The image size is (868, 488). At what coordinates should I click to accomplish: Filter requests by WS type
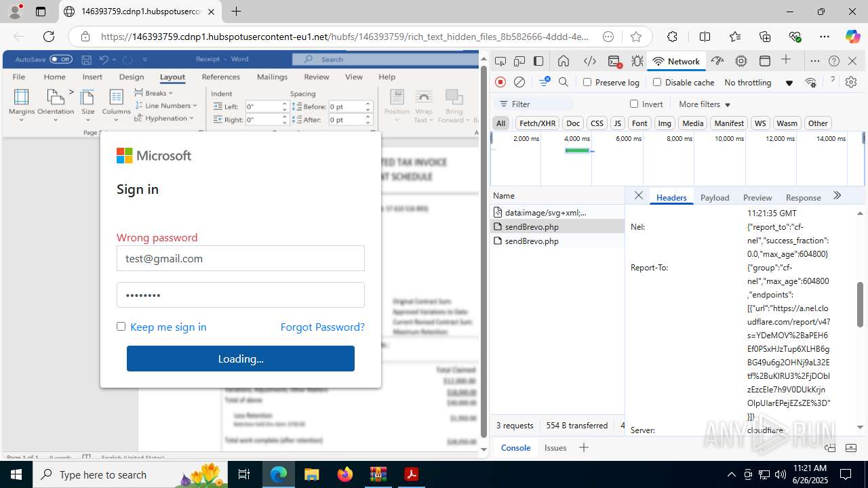760,123
